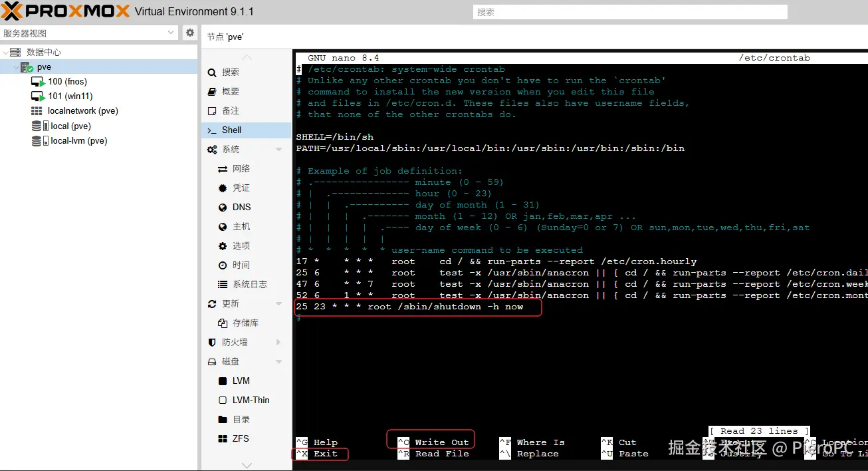Open 磁盘 disks section
868x471 pixels.
pyautogui.click(x=230, y=361)
